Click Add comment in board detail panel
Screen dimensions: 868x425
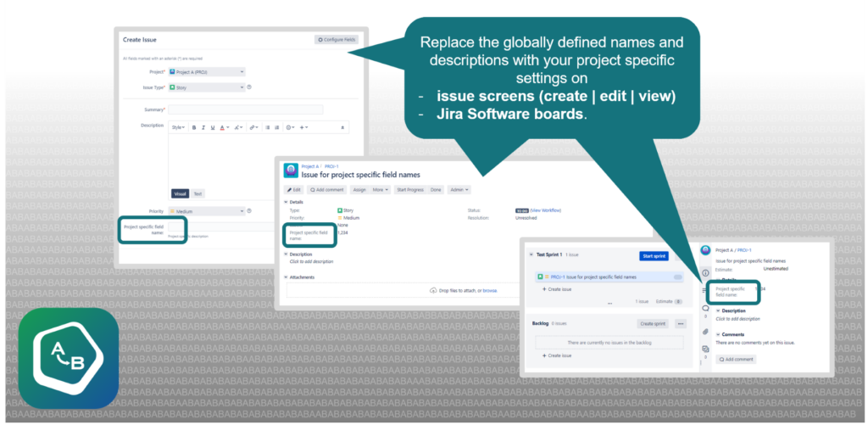click(x=736, y=360)
